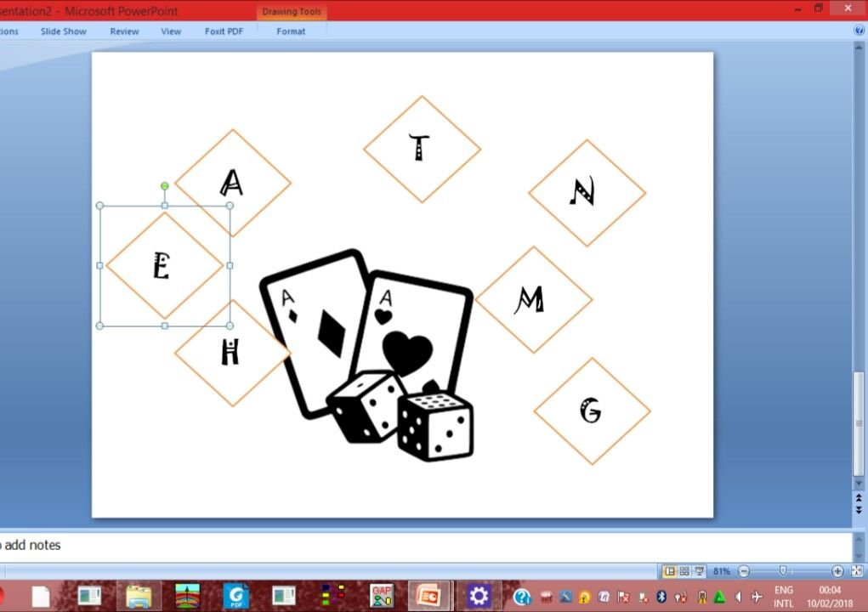Viewport: 868px width, 612px height.
Task: Select the diamond shape with letter G
Action: point(592,411)
